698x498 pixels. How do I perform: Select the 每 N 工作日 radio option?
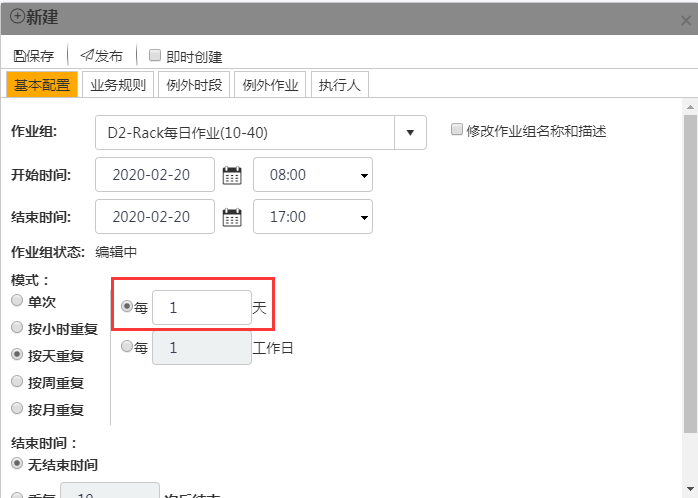[x=126, y=347]
